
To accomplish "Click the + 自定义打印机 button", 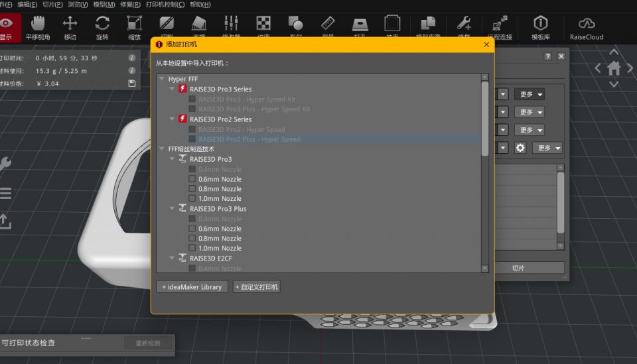I will (x=256, y=287).
